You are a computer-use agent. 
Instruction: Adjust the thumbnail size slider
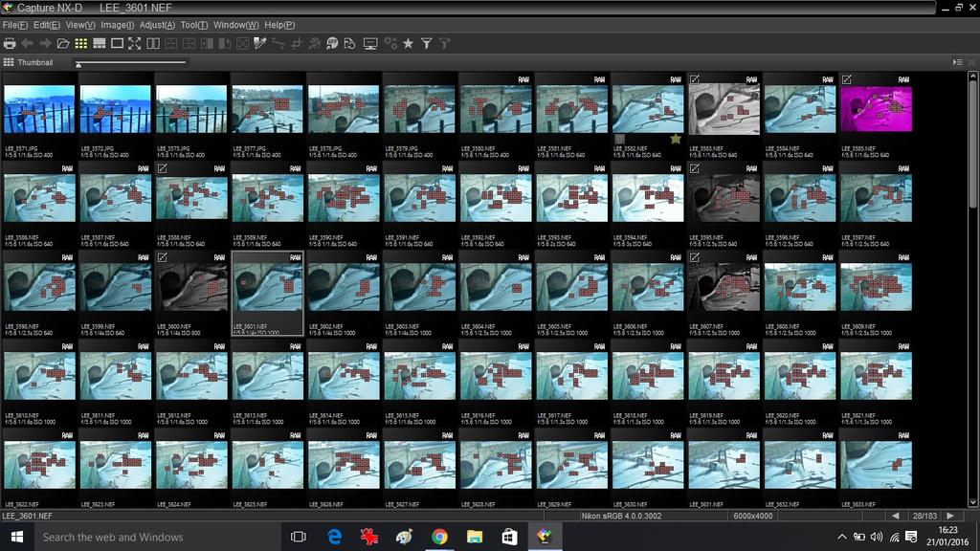[78, 64]
